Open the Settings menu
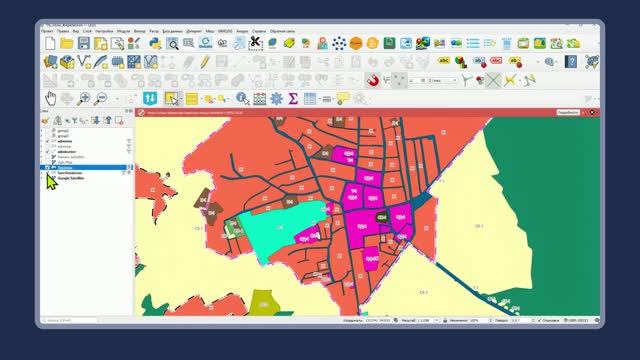 tap(104, 31)
